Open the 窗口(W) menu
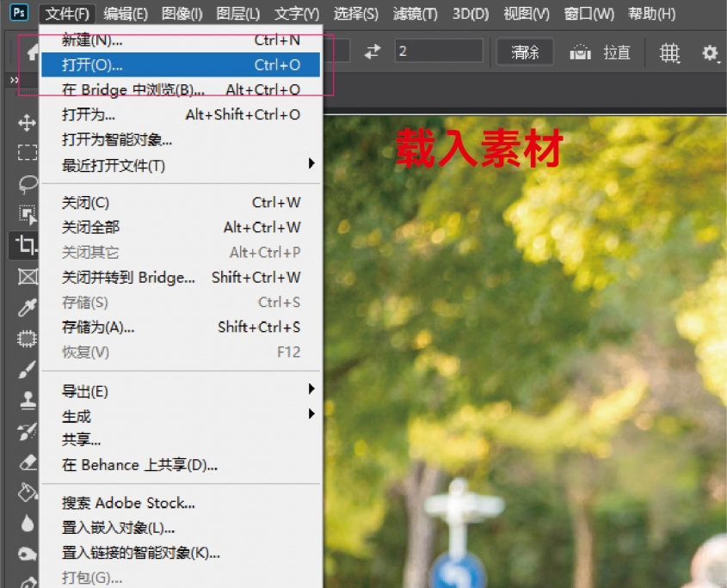Image resolution: width=727 pixels, height=588 pixels. click(x=588, y=14)
